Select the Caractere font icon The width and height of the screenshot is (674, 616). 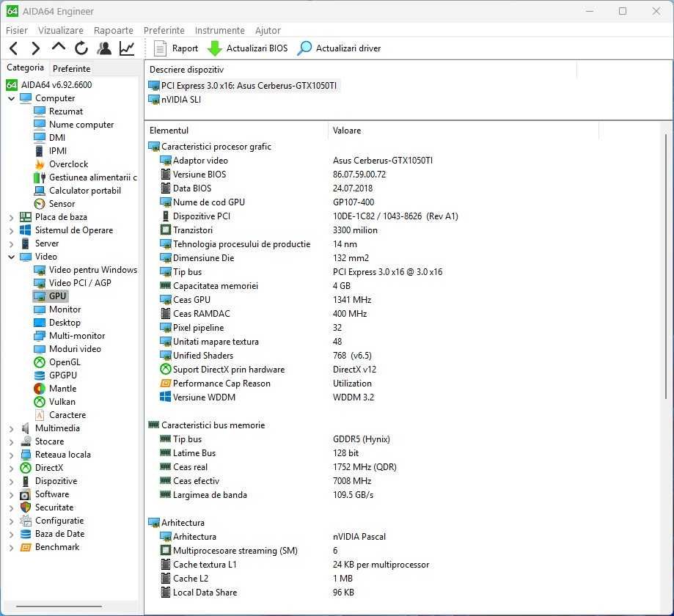coord(40,415)
